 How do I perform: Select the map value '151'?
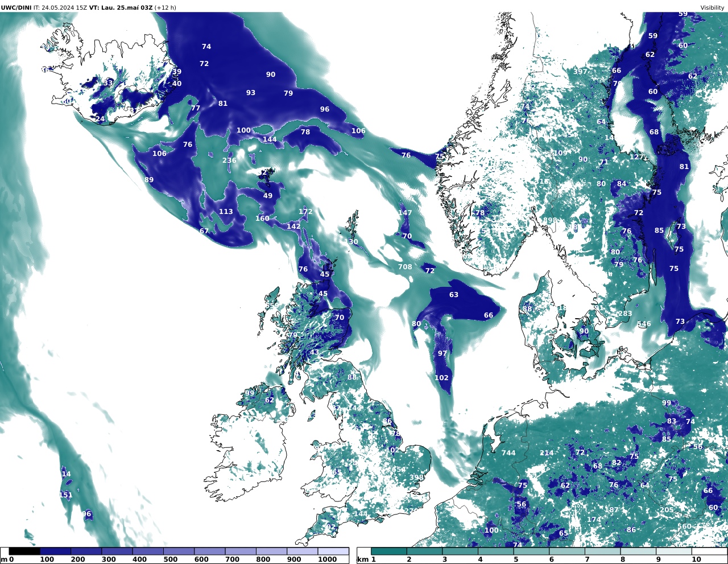pyautogui.click(x=66, y=495)
